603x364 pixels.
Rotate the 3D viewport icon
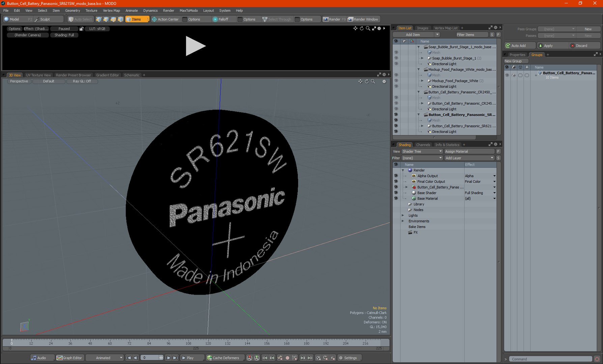tap(367, 82)
